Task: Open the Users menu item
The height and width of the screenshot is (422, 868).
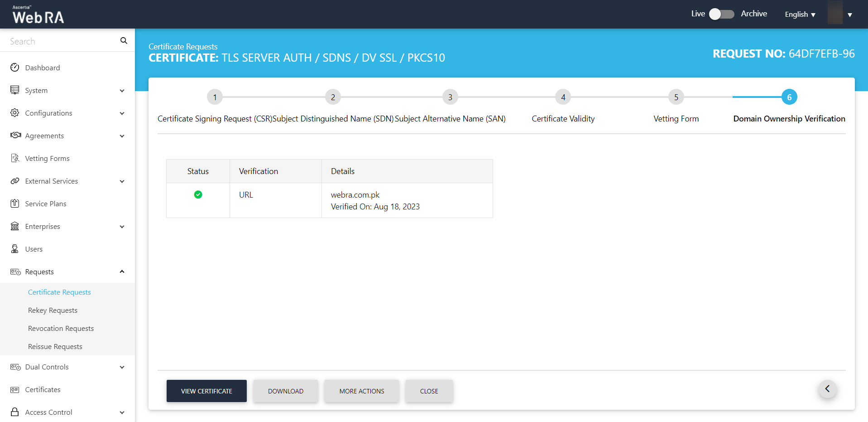Action: [x=34, y=249]
